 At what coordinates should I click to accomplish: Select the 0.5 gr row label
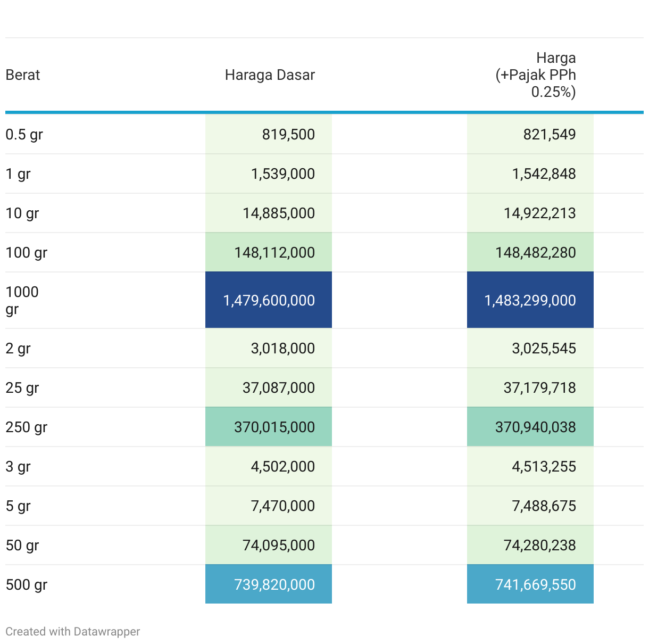[x=24, y=135]
